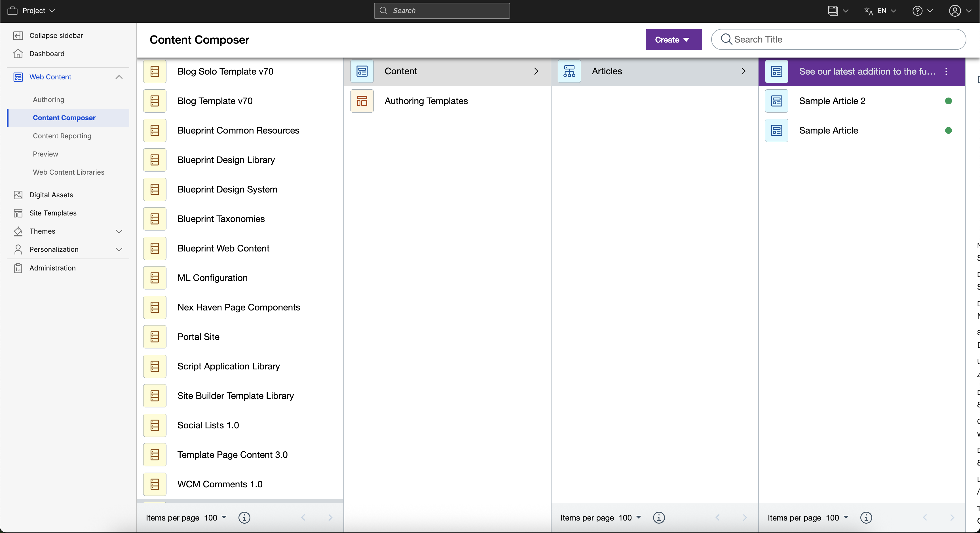Click the green published status dot for Sample Article
The image size is (980, 533).
(949, 130)
